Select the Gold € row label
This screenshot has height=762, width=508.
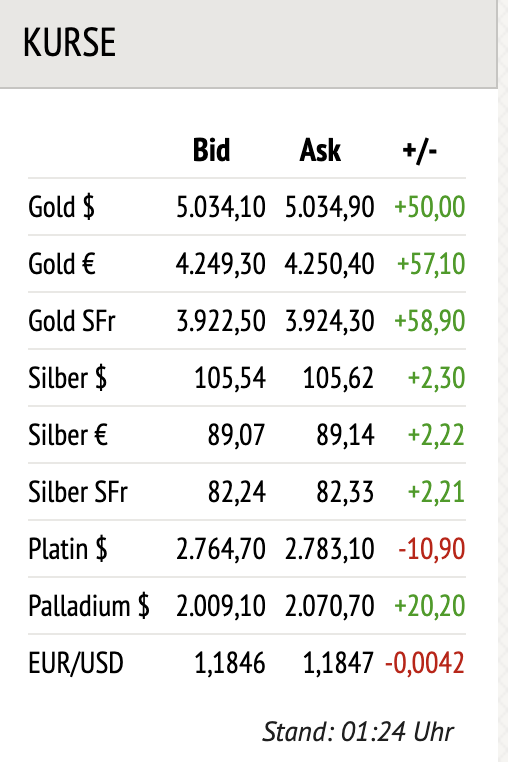point(62,264)
